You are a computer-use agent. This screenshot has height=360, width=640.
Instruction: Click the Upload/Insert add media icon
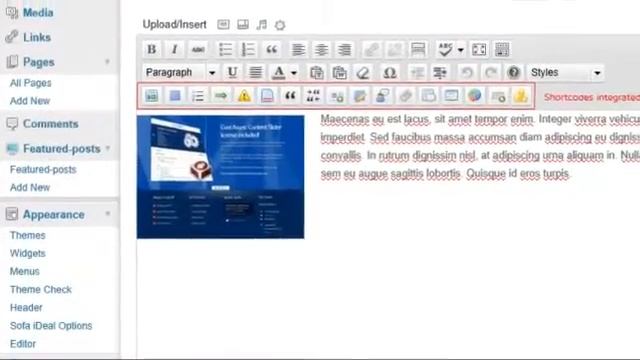pos(280,25)
